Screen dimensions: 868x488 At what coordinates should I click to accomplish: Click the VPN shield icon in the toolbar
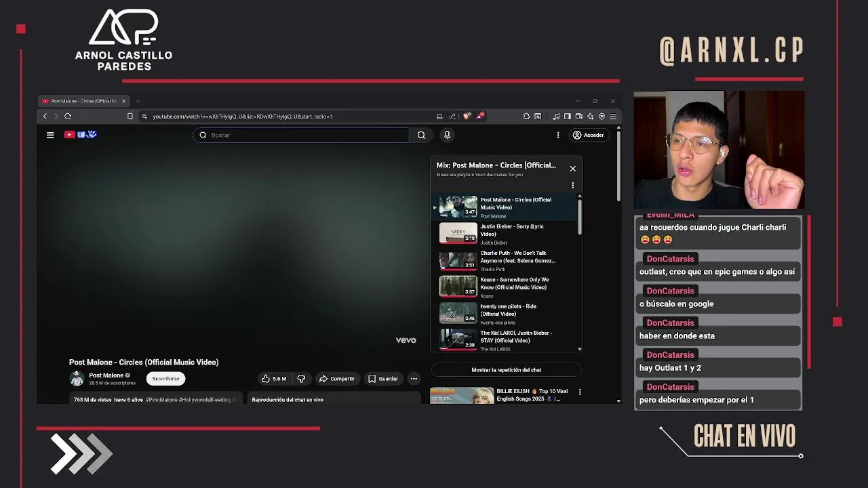pos(601,117)
